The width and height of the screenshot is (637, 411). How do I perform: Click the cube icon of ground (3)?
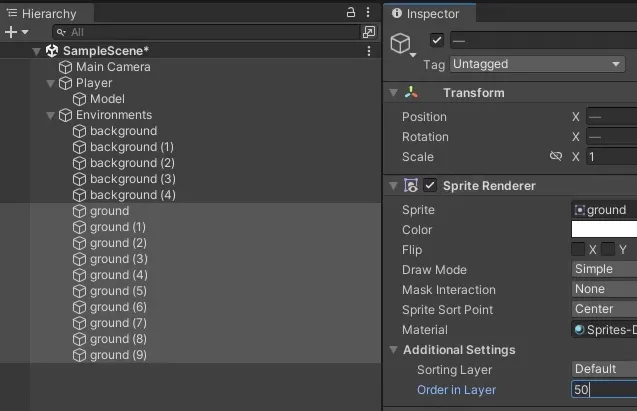tap(79, 259)
